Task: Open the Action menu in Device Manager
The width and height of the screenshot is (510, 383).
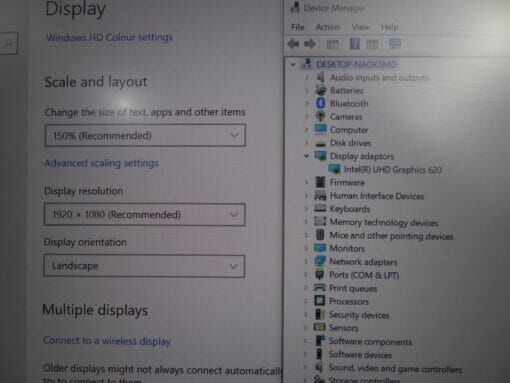Action: pyautogui.click(x=328, y=27)
